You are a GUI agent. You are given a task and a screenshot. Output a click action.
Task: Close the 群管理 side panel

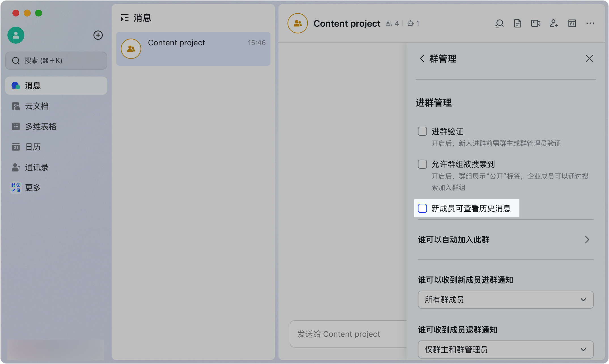click(x=589, y=59)
